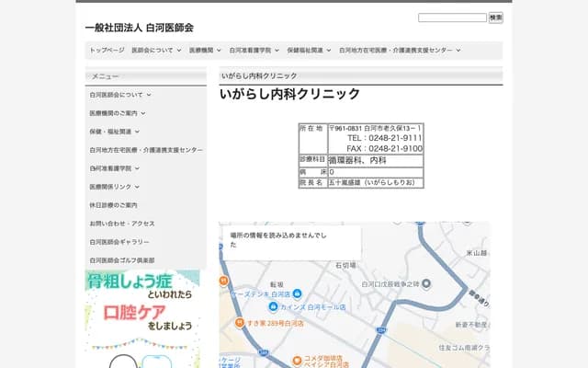The height and width of the screenshot is (368, 588).
Task: Click the large いがらし内科クリニック heading
Action: (x=290, y=94)
